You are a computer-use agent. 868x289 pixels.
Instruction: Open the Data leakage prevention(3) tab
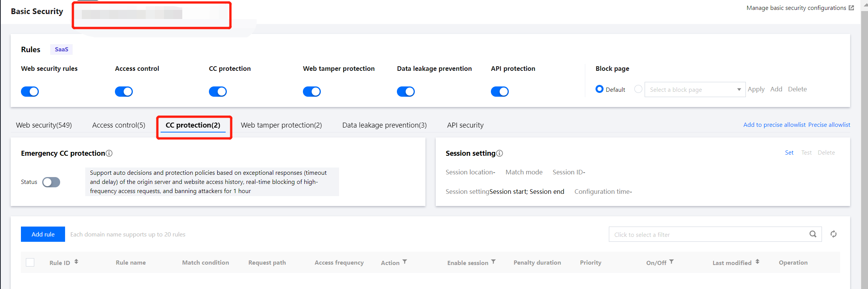tap(384, 125)
